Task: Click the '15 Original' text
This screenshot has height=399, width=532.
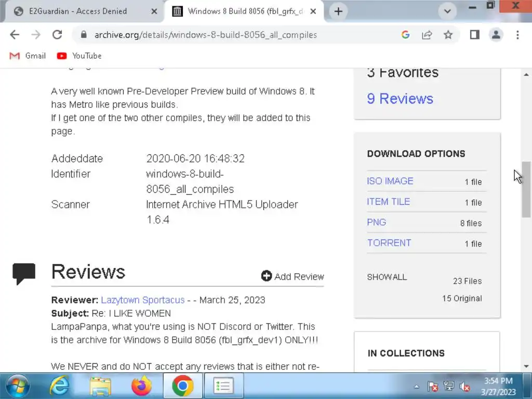Action: coord(462,298)
